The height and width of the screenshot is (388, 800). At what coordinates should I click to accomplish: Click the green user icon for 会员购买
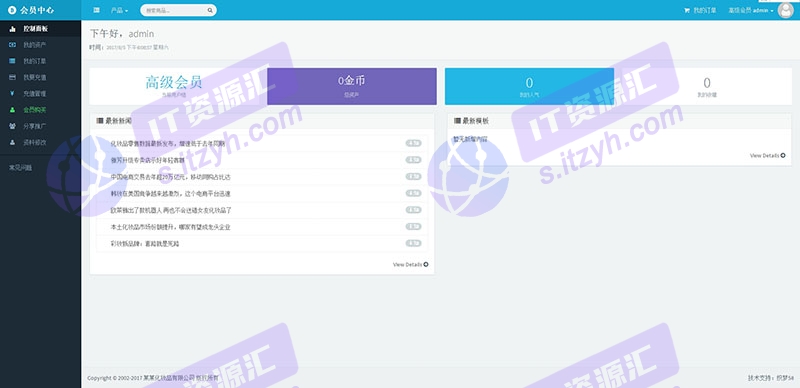coord(13,110)
